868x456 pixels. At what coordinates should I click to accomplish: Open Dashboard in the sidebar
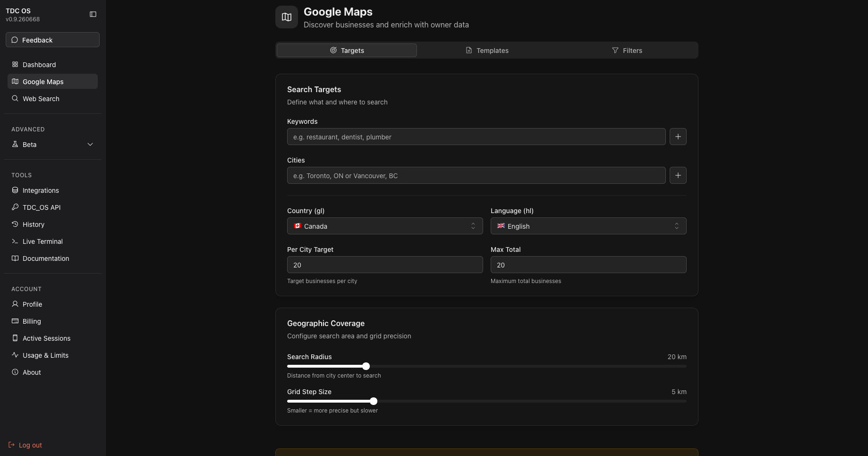point(52,65)
